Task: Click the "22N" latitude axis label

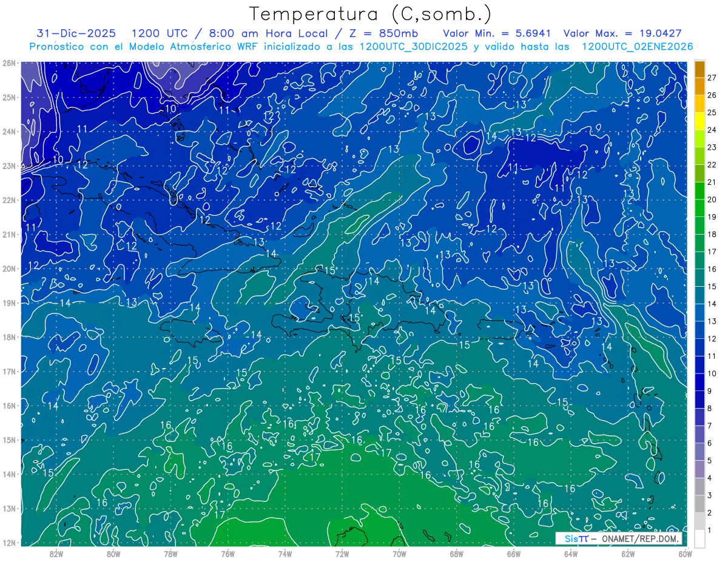Action: (9, 200)
